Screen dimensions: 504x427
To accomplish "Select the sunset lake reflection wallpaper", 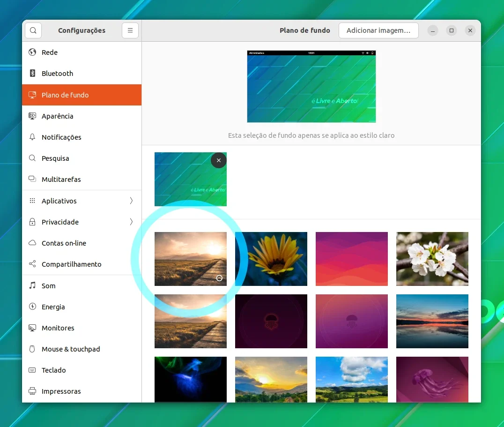I will [432, 321].
